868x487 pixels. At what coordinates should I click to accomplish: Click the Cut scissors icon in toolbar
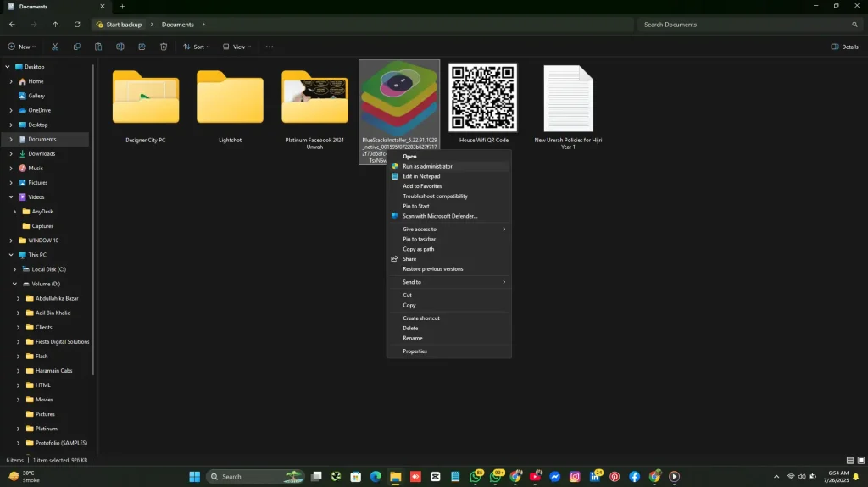click(55, 47)
